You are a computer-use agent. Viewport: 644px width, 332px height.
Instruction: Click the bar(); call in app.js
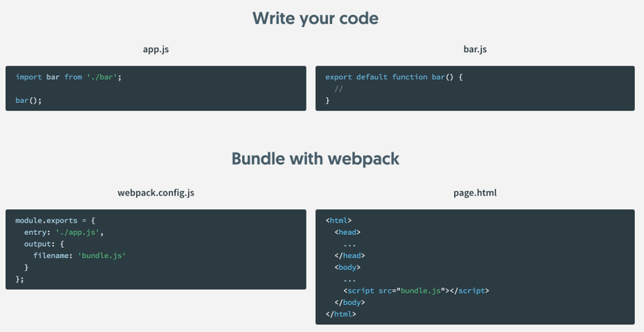point(28,100)
